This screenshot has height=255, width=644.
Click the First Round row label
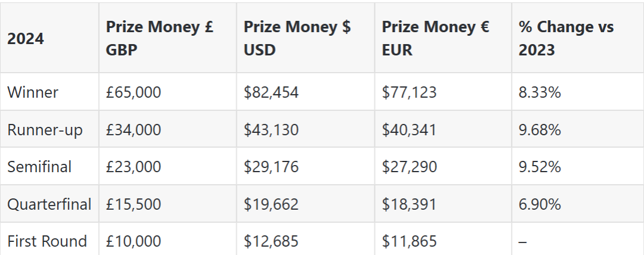(x=47, y=241)
